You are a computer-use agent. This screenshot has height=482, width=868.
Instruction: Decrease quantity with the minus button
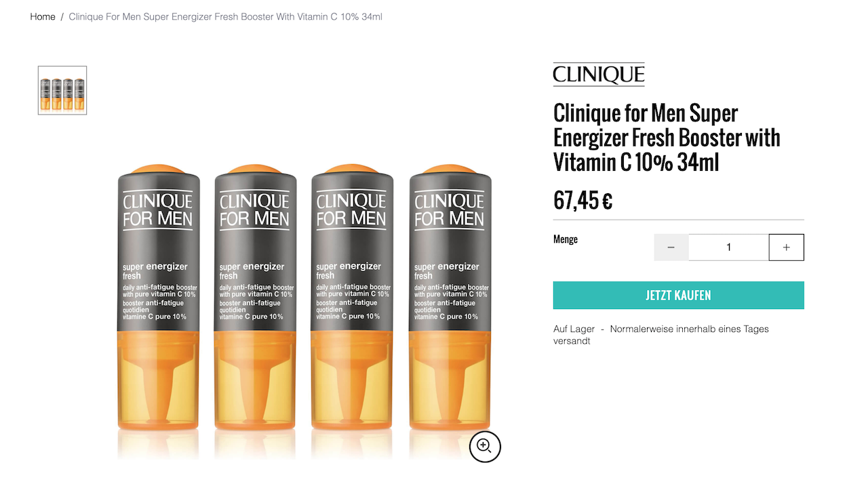pyautogui.click(x=671, y=247)
